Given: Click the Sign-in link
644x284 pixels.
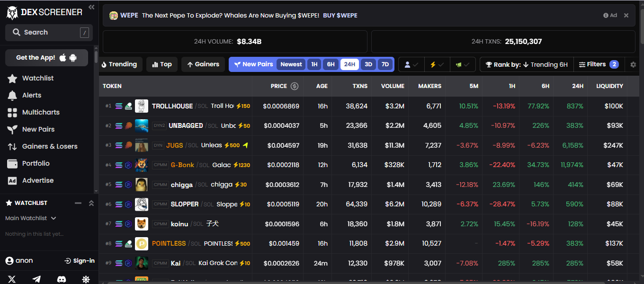Looking at the screenshot, I should (80, 261).
